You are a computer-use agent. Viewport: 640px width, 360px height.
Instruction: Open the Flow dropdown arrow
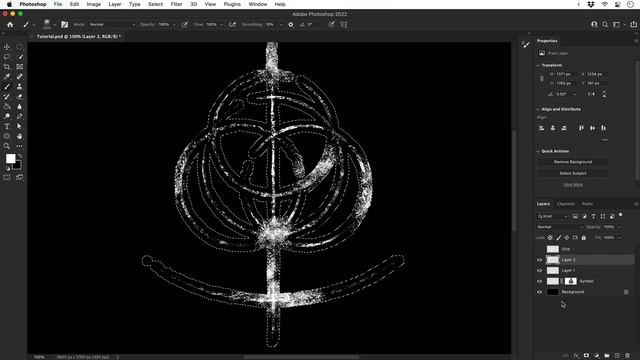pyautogui.click(x=222, y=24)
